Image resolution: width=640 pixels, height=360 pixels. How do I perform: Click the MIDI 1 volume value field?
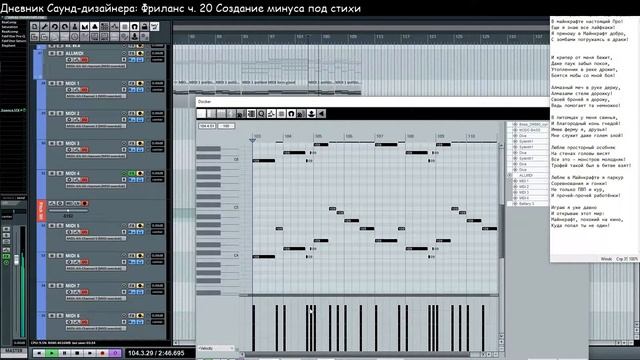158,83
